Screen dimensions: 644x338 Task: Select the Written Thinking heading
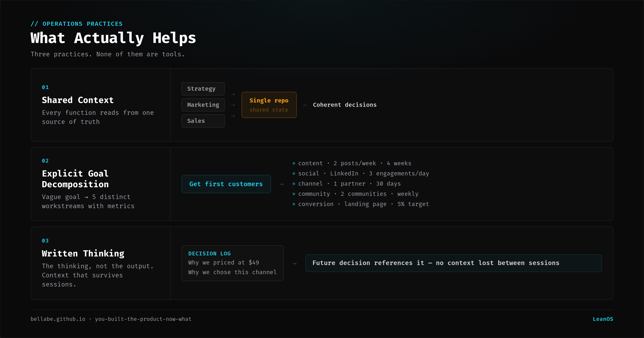coord(83,253)
